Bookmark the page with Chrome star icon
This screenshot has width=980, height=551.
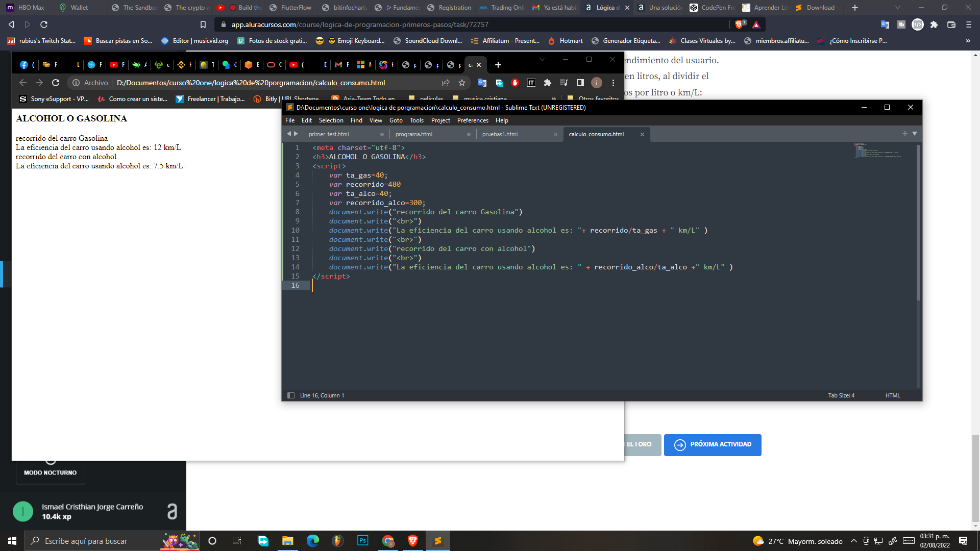462,83
